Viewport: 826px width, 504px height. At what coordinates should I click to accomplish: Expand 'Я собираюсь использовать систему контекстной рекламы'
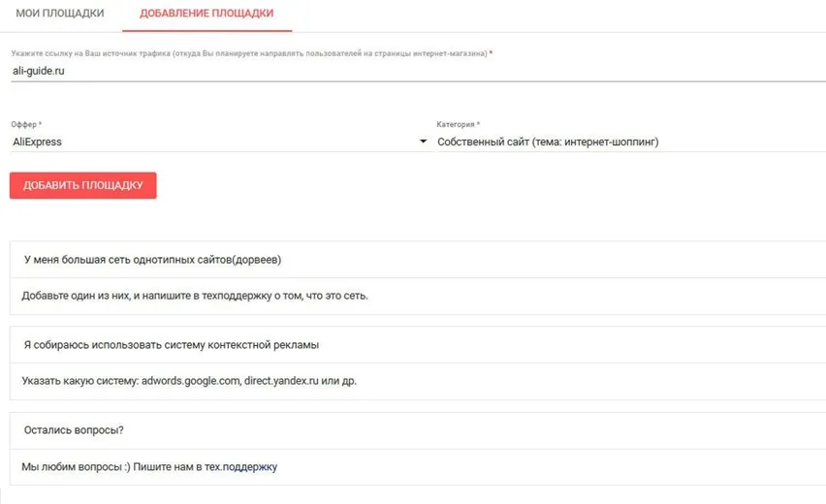(x=418, y=345)
